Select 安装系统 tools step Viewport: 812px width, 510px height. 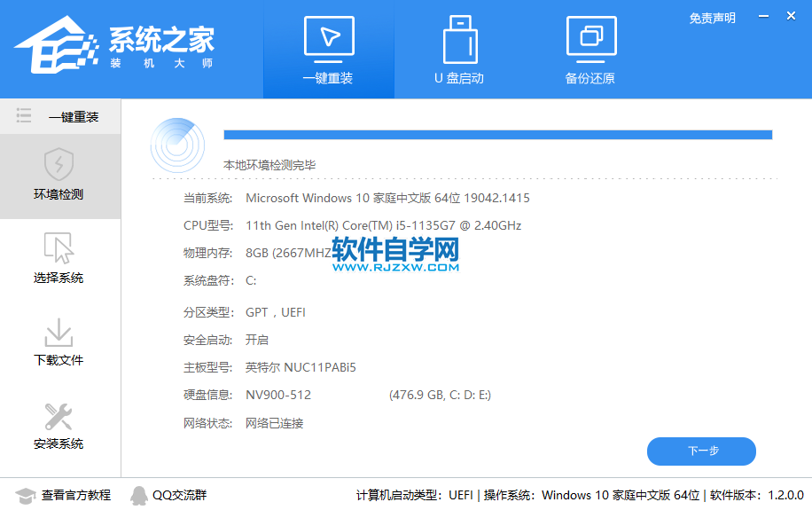click(x=60, y=426)
